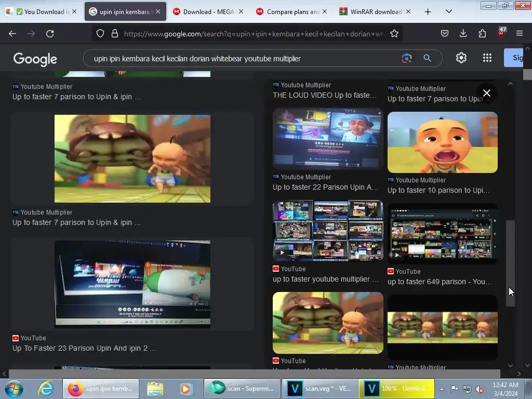Screen dimensions: 532x399
Task: Switch to the You Download tab
Action: 42,11
